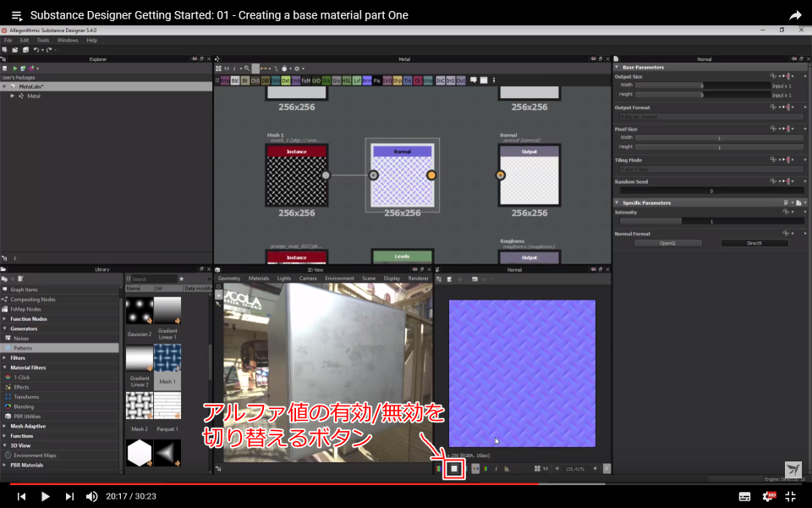The image size is (812, 508).
Task: Share the video using the arrow icon
Action: point(795,15)
